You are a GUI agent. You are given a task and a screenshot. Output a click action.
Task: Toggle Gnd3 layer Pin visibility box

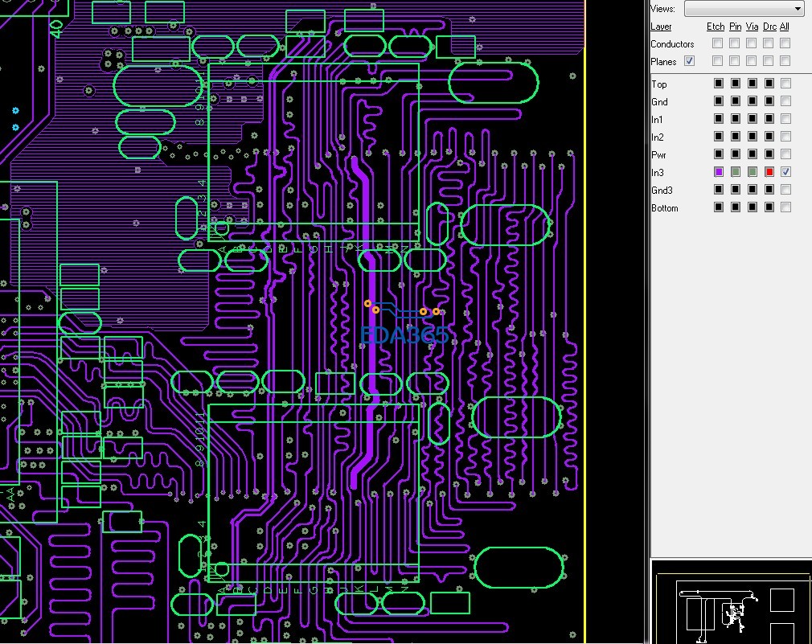[x=736, y=190]
